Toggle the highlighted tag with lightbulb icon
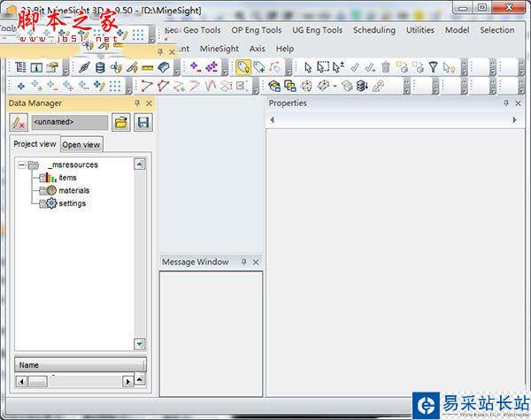Image resolution: width=531 pixels, height=420 pixels. coord(243,67)
